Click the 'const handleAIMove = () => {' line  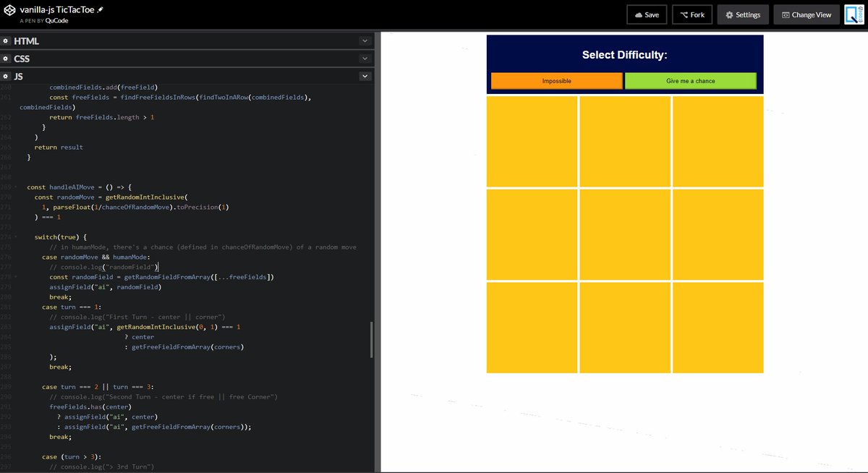(79, 187)
